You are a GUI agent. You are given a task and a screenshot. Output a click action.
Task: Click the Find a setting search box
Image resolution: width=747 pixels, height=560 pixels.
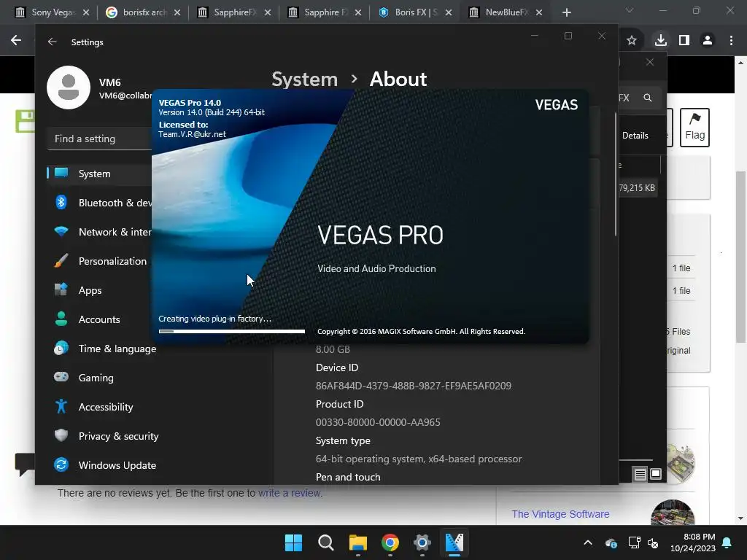point(99,139)
